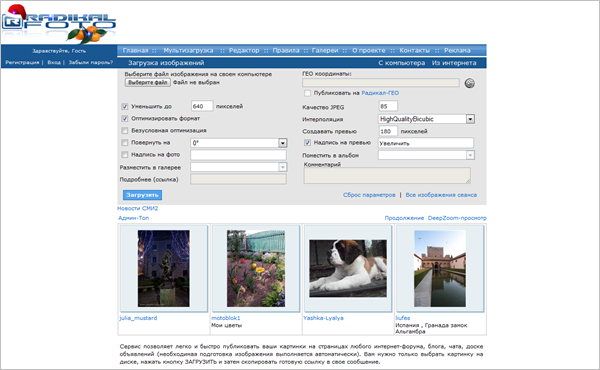The width and height of the screenshot is (600, 370).
Task: Click the 'Продолжение' link
Action: (404, 218)
